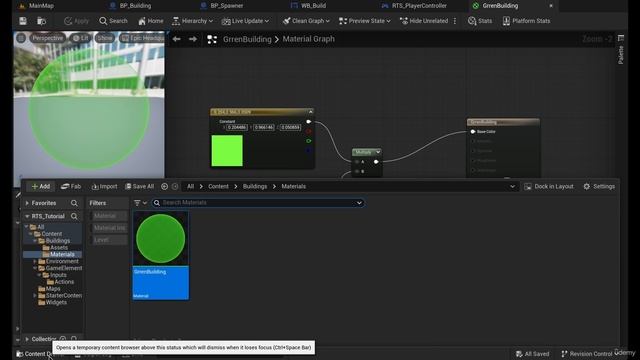Open the options next to Hide Unrelated
This screenshot has height=360, width=640.
pyautogui.click(x=455, y=21)
